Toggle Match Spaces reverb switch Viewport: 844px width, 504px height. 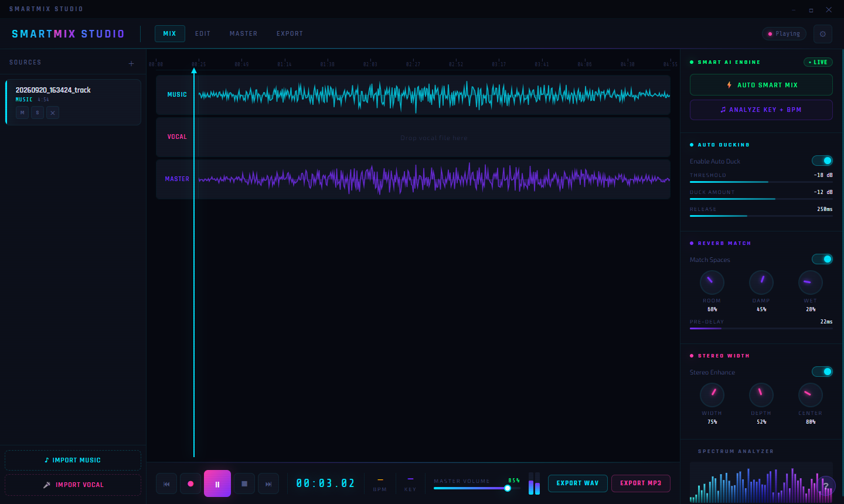[x=822, y=259]
